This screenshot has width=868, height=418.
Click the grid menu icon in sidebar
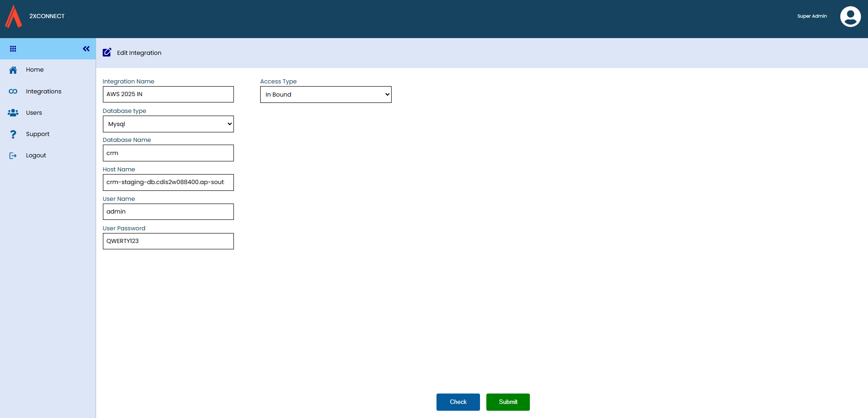tap(13, 49)
